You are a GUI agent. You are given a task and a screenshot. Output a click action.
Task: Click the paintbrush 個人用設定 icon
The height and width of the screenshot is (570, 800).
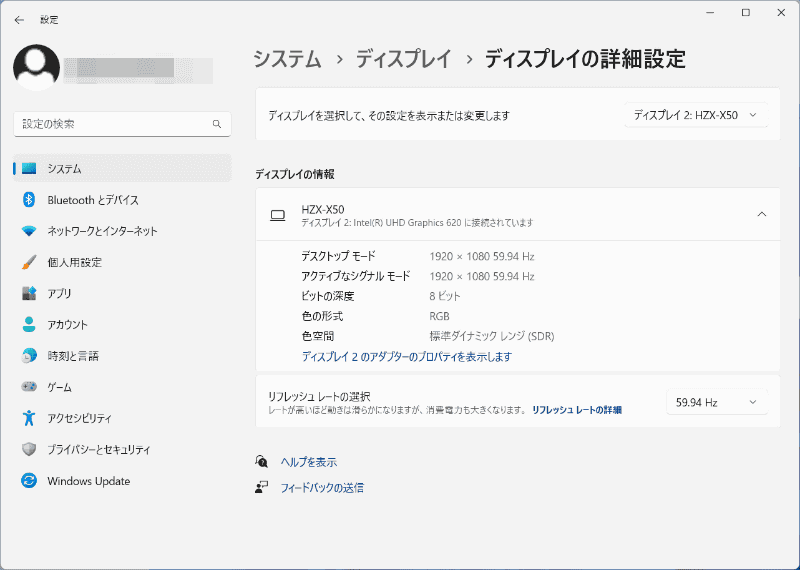(x=29, y=262)
